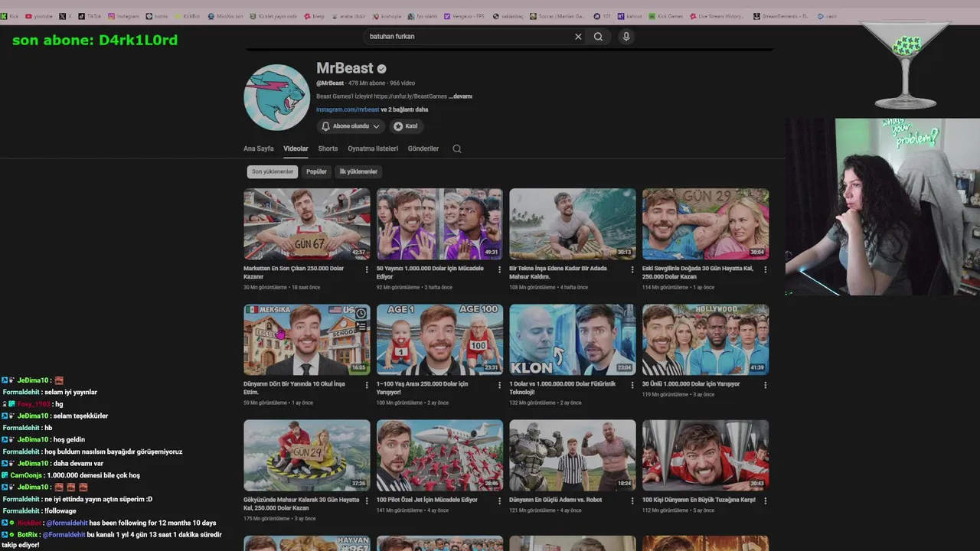
Task: Add Dünyanın Dört Bir Yanında video to Watch Later
Action: tap(361, 313)
